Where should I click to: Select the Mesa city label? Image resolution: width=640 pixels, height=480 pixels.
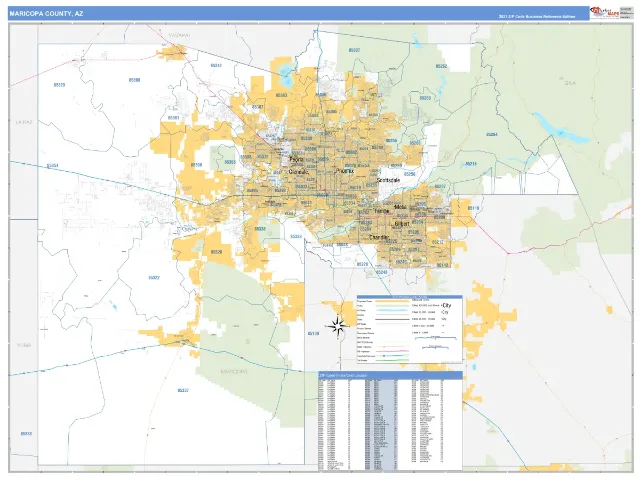pos(400,207)
